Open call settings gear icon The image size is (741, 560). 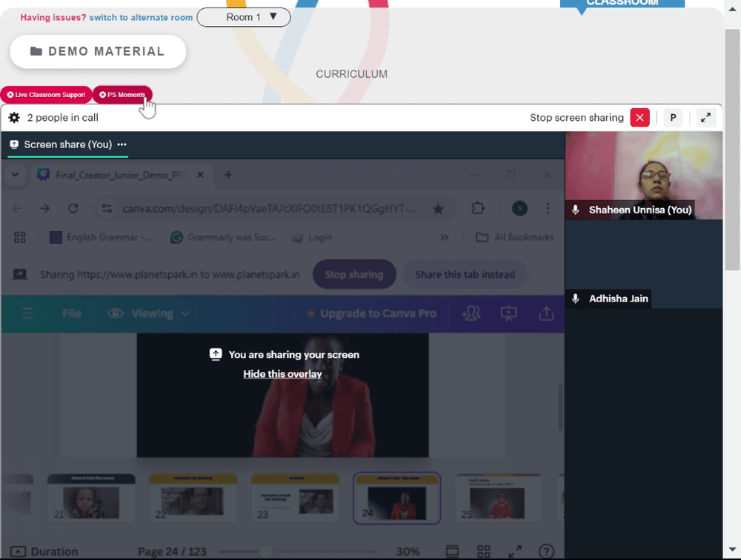tap(14, 118)
